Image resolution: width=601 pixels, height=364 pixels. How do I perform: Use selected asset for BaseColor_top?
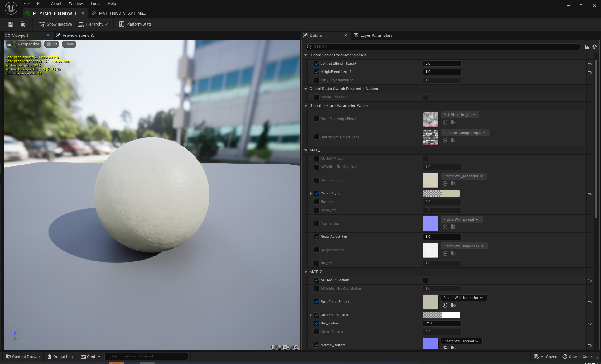[x=445, y=184]
